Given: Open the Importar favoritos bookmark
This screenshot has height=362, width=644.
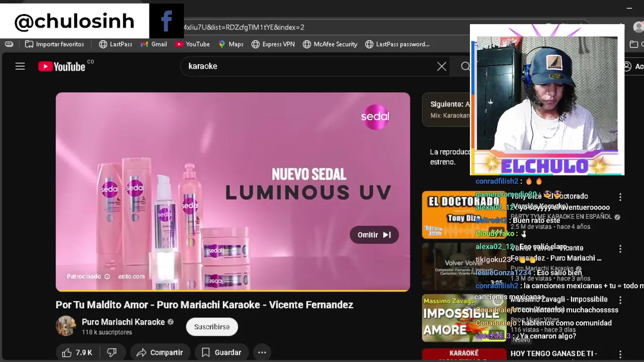Looking at the screenshot, I should 55,44.
